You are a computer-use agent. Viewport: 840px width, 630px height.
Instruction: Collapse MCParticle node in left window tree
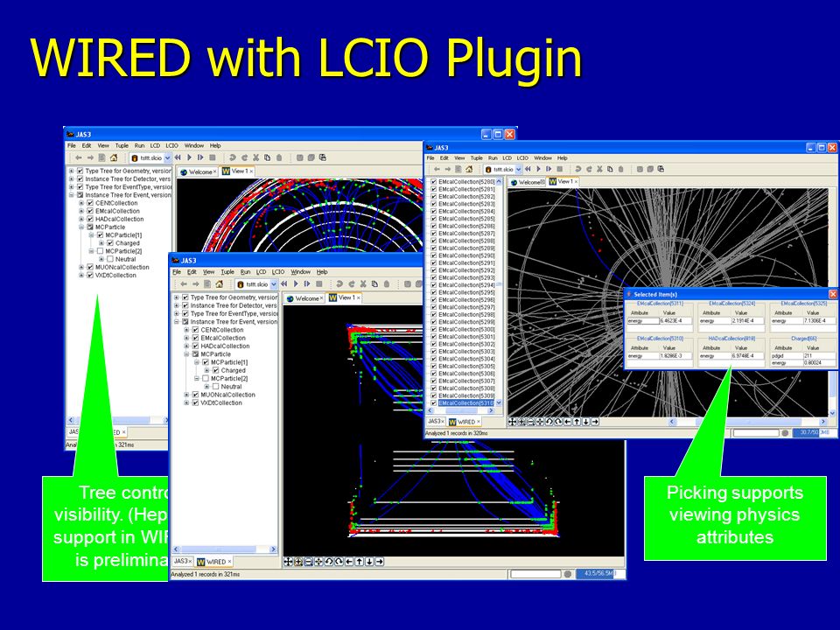tap(81, 227)
